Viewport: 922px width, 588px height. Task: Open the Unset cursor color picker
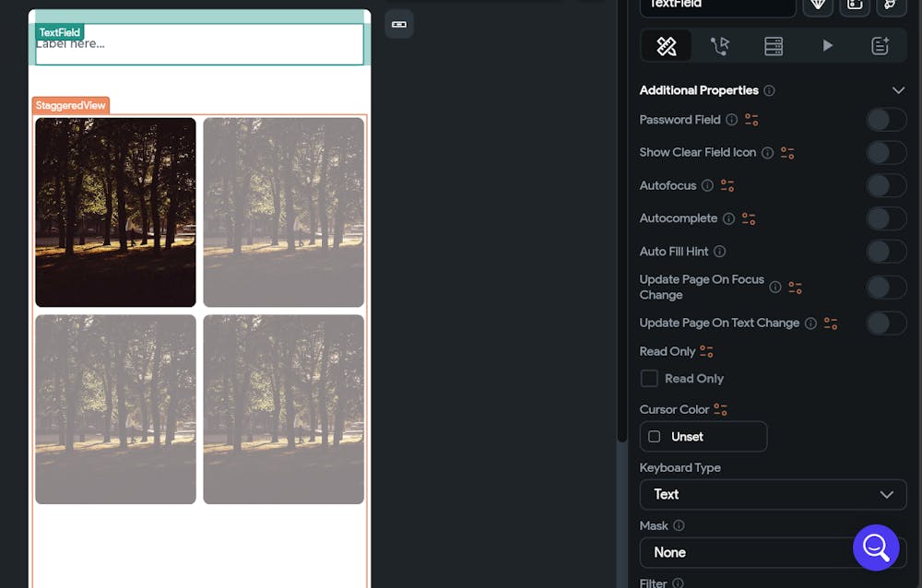[703, 437]
